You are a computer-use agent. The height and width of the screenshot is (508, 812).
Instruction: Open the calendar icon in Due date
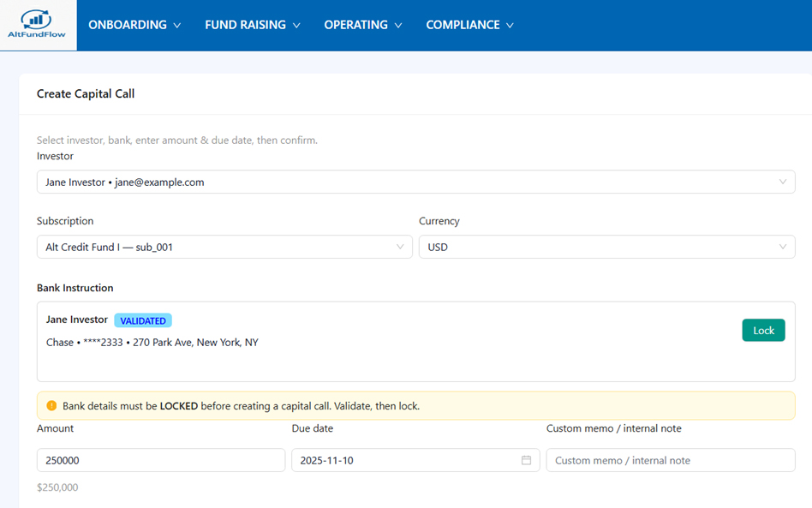click(526, 460)
